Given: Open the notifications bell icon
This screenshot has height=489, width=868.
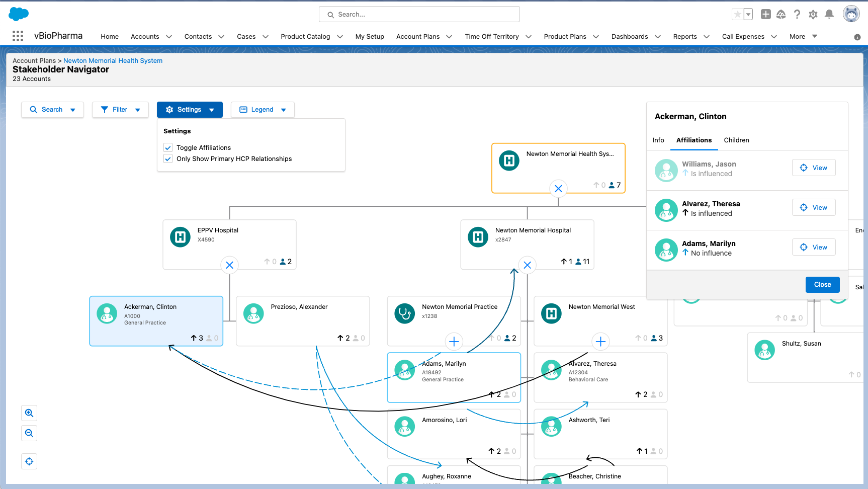Looking at the screenshot, I should point(829,14).
